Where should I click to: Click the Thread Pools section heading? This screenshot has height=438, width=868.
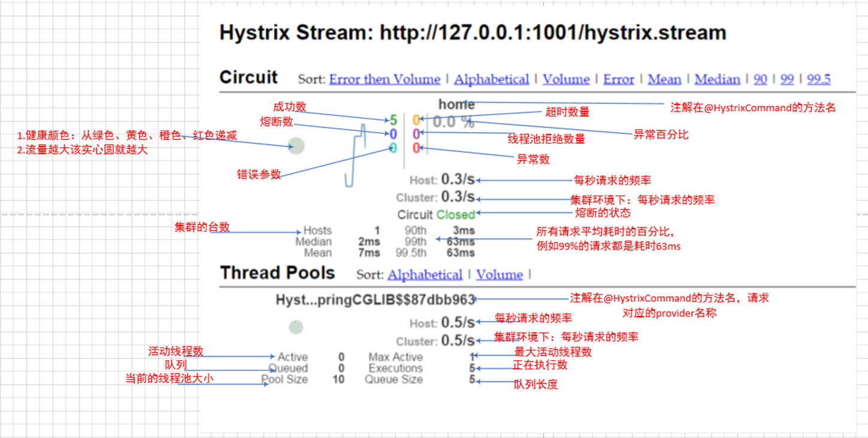(x=277, y=273)
